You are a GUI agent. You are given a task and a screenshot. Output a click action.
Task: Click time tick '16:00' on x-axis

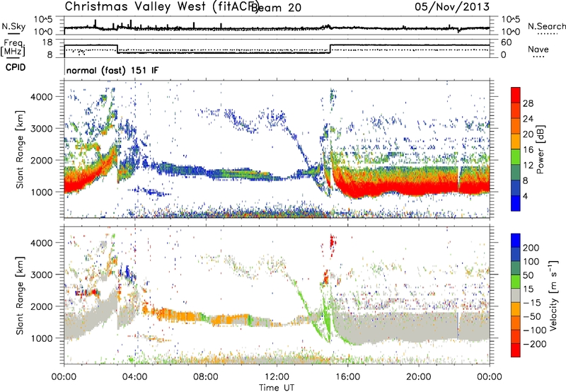pyautogui.click(x=347, y=377)
